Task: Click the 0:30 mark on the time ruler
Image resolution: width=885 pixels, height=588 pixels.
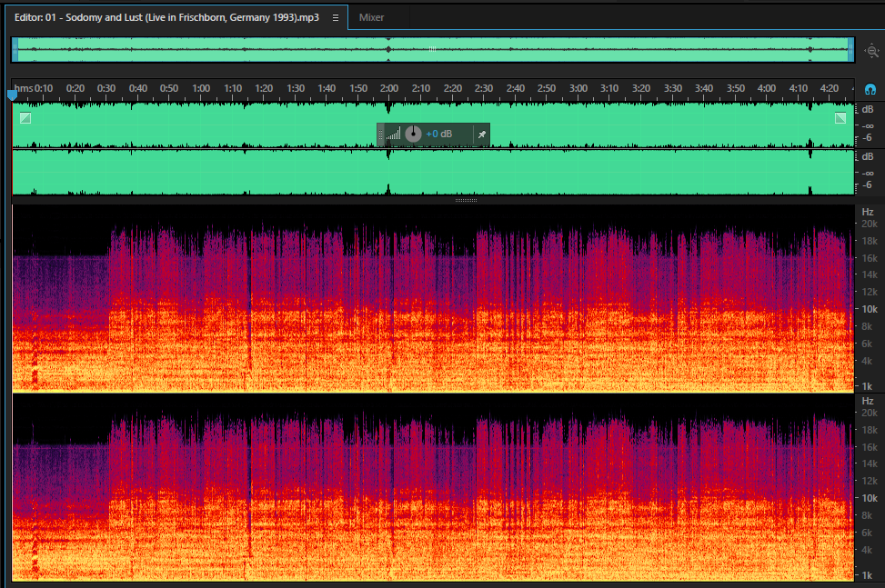Action: coord(106,88)
